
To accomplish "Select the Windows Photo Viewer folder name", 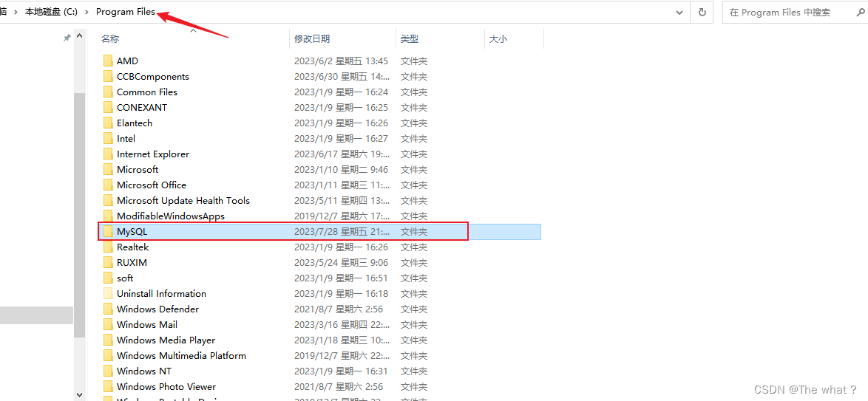I will [166, 386].
